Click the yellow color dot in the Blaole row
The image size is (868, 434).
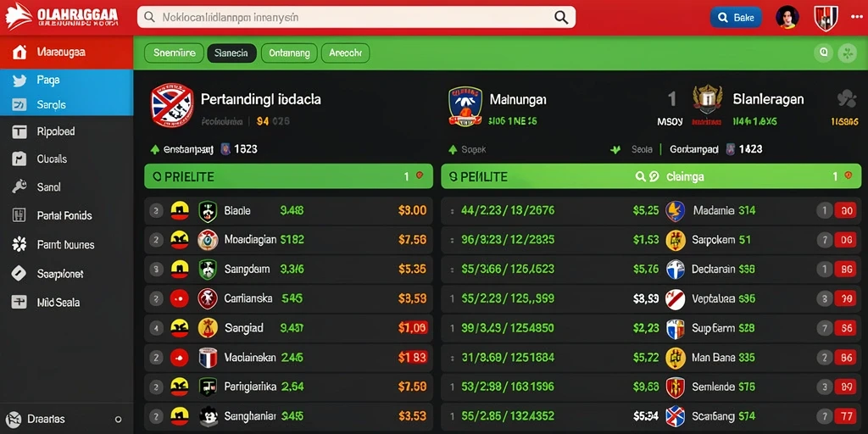point(180,211)
